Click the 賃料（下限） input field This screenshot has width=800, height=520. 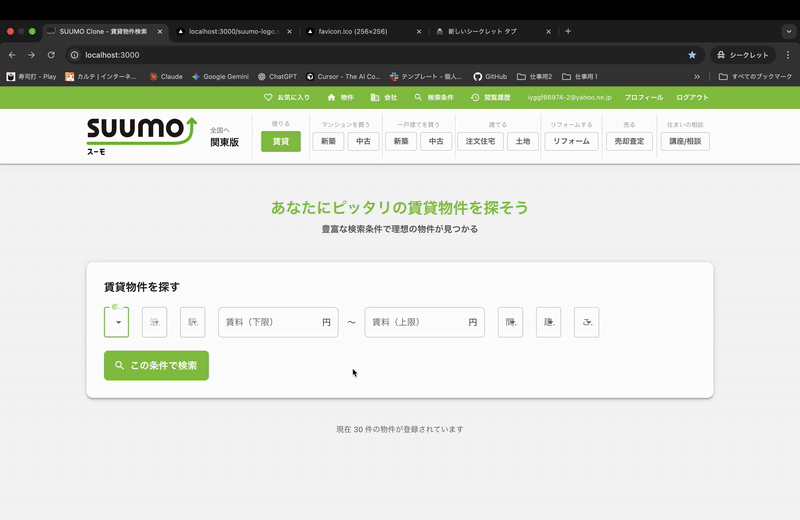[x=278, y=322]
